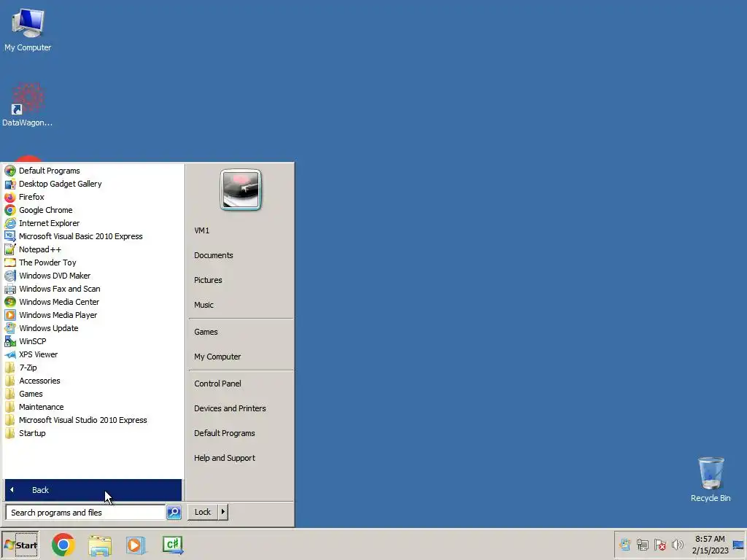The height and width of the screenshot is (560, 747).
Task: Click the Start button
Action: 20,545
